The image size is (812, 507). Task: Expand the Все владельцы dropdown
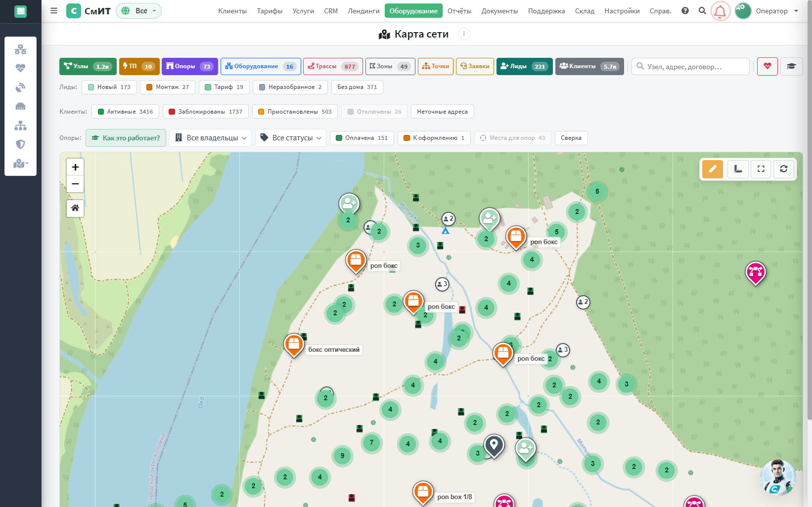click(x=211, y=138)
